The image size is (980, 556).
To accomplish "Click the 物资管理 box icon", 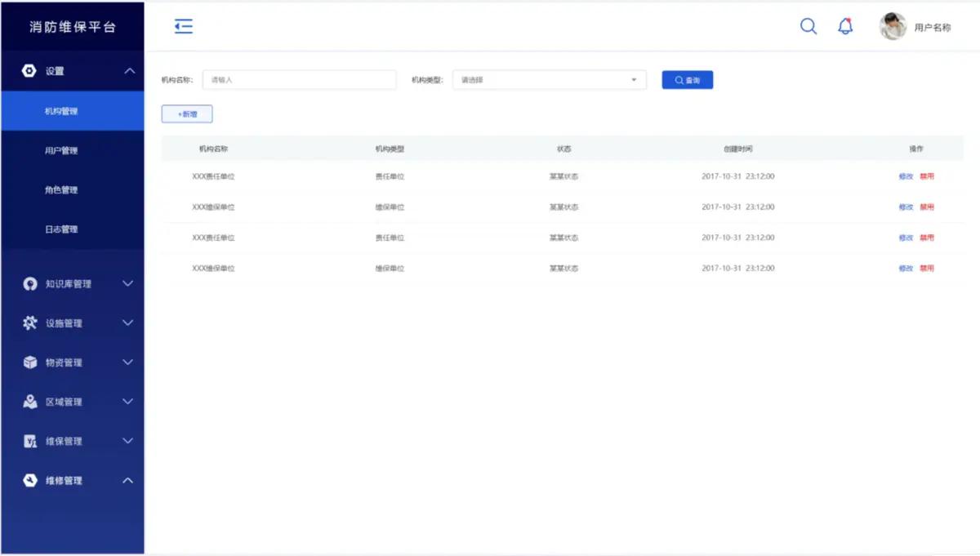I will coord(30,363).
